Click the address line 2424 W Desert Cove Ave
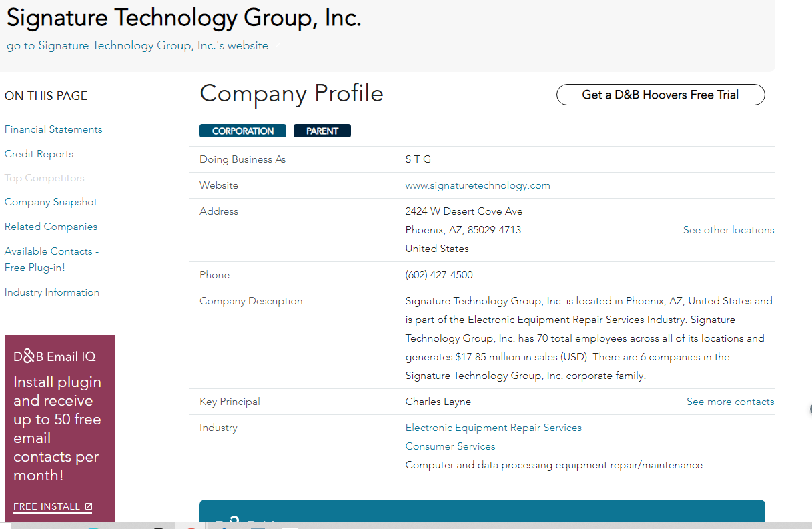The width and height of the screenshot is (812, 529). click(x=464, y=211)
